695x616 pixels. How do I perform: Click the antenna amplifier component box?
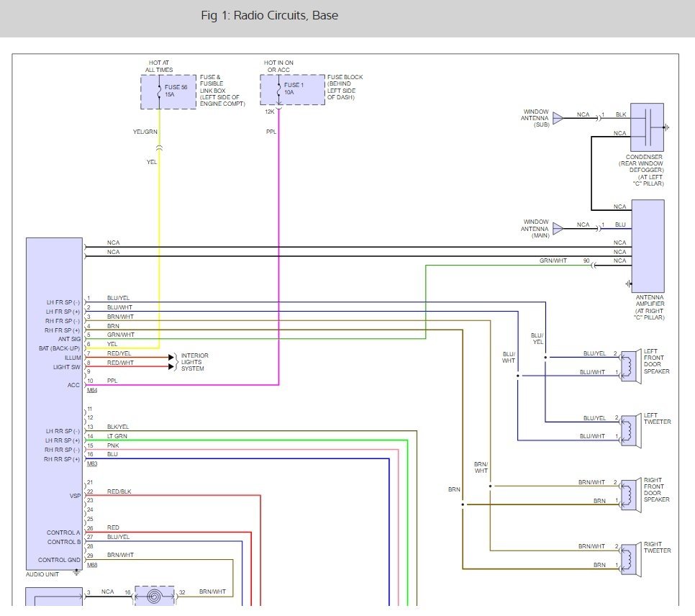[648, 245]
